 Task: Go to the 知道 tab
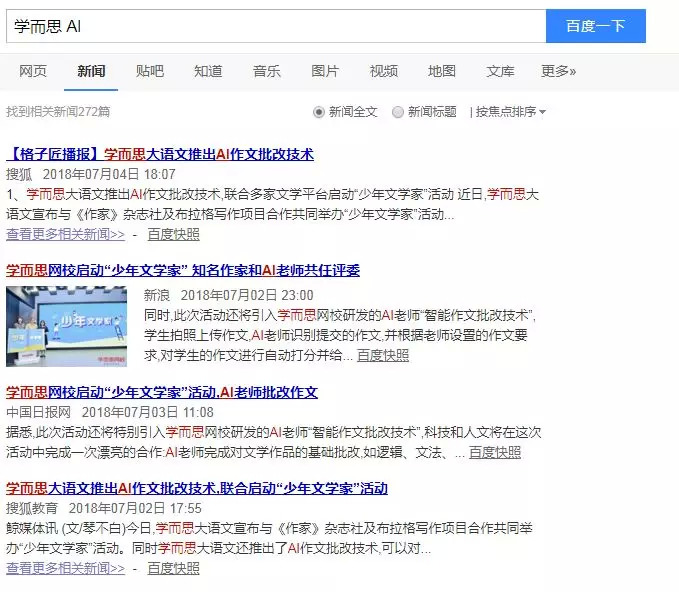click(x=208, y=71)
